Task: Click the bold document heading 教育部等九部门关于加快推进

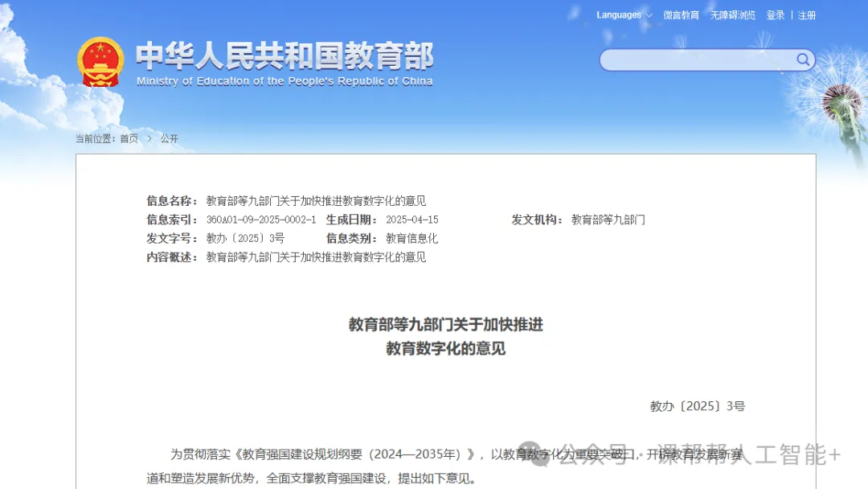Action: 445,324
